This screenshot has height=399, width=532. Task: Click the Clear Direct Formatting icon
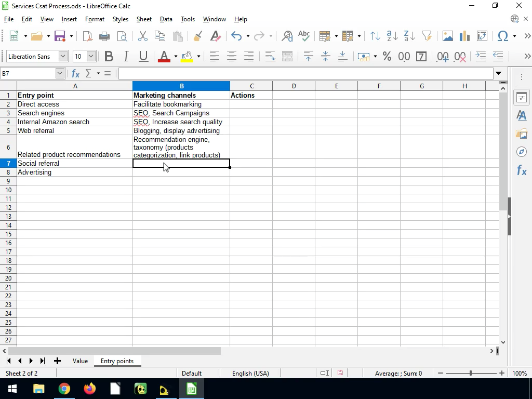216,36
